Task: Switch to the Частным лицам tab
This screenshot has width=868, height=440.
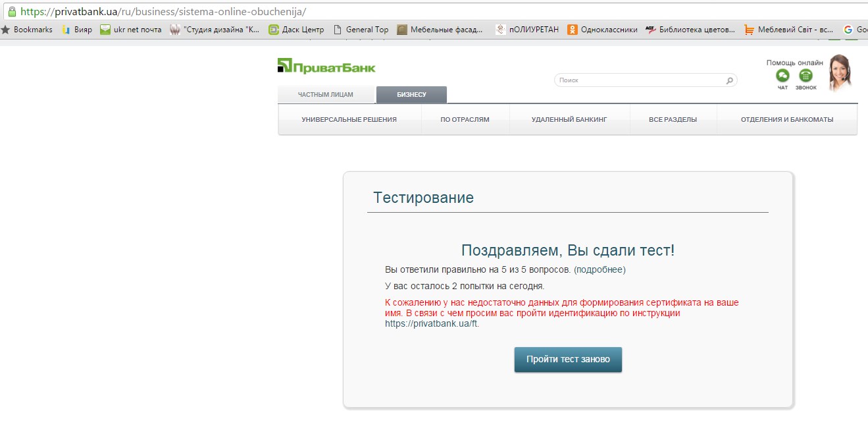Action: (x=326, y=95)
